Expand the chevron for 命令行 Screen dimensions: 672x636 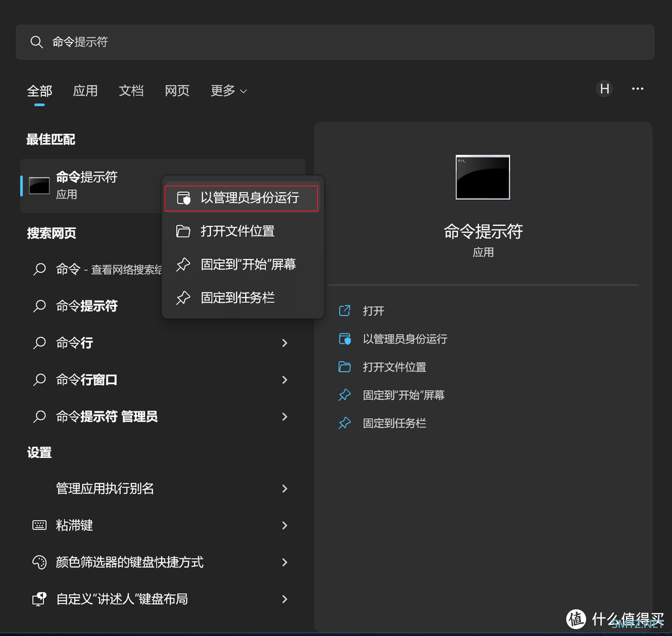tap(284, 343)
